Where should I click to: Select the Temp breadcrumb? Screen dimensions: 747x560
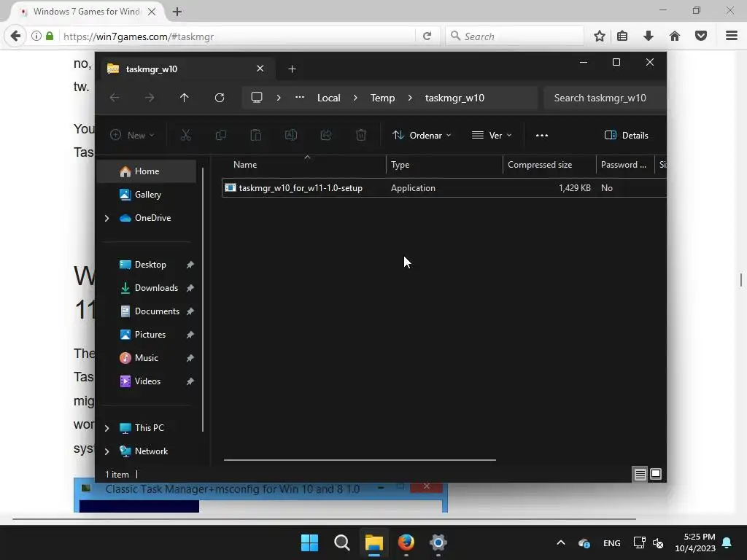[382, 98]
